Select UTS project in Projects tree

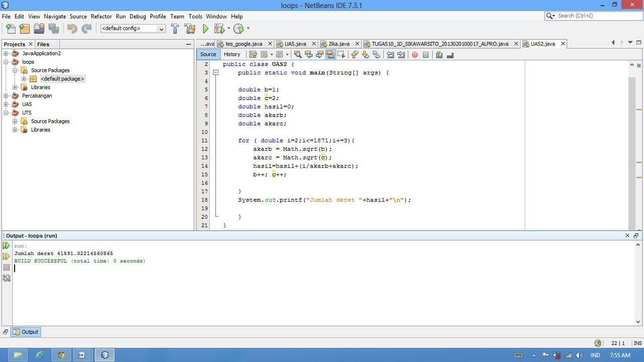27,113
